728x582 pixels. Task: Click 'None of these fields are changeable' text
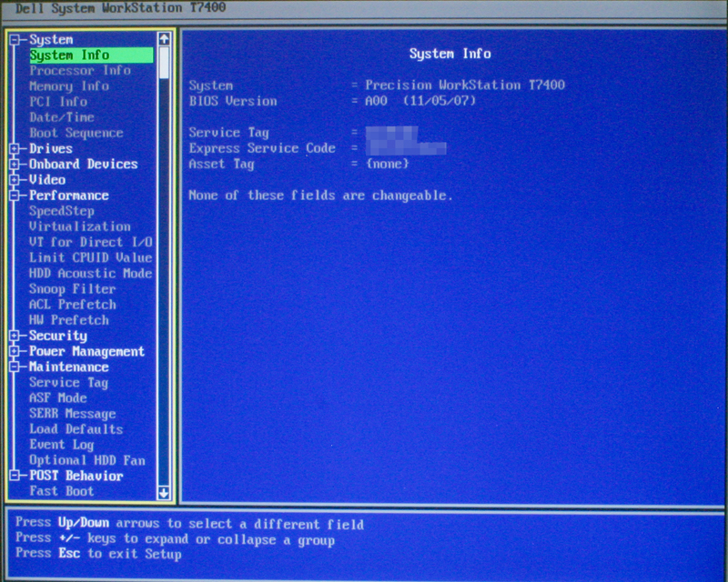coord(320,196)
